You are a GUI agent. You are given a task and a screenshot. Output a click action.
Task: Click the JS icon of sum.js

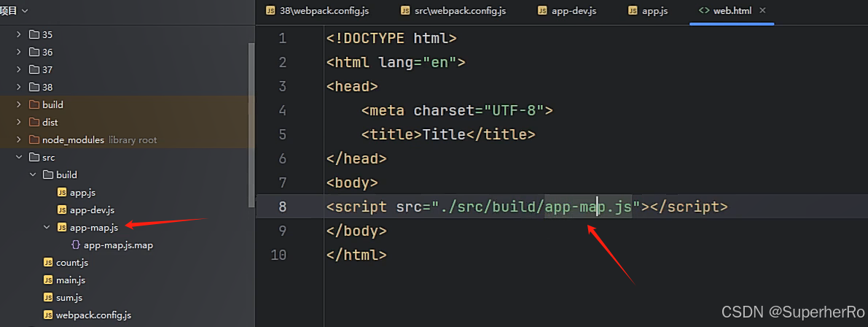pos(48,298)
